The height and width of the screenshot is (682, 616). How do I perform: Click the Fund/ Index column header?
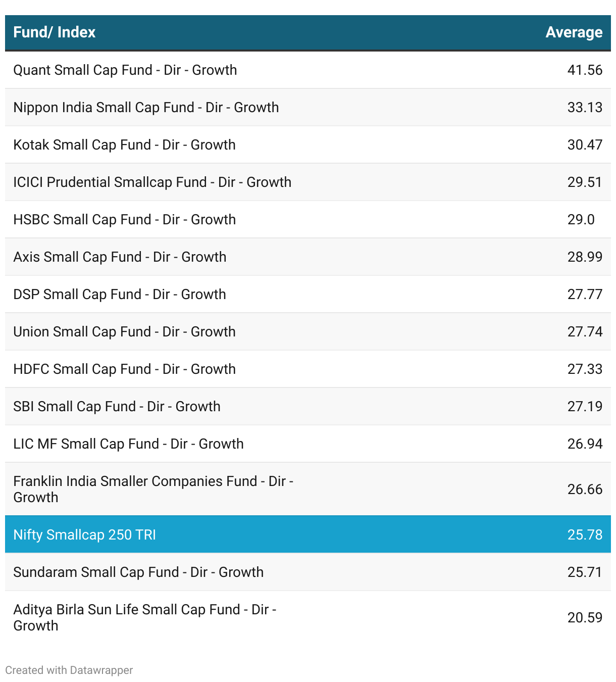pos(55,32)
